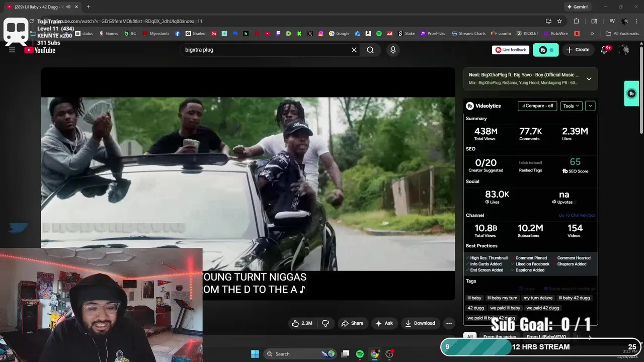Viewport: 644px width, 362px height.
Task: Click the TubeBuddy icon in header
Action: pyautogui.click(x=546, y=50)
